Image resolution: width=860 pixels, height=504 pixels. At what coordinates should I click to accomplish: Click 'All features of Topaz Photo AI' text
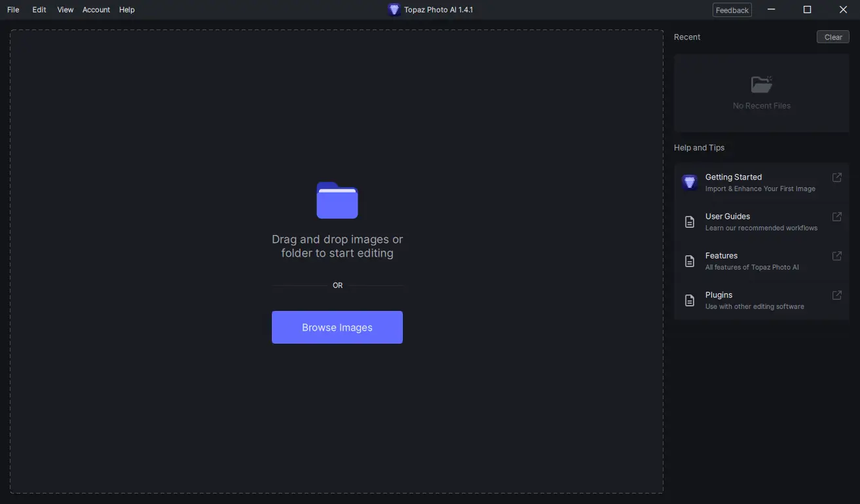[x=752, y=267]
